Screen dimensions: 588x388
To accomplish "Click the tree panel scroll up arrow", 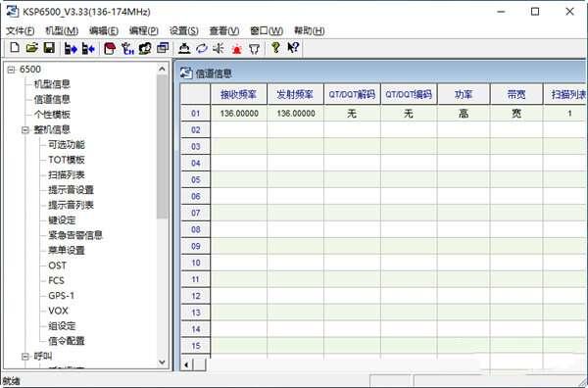I will click(162, 69).
